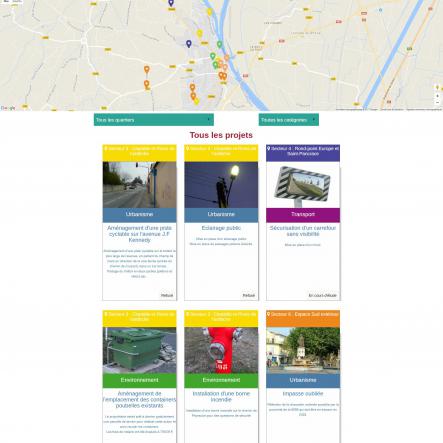Image resolution: width=443 pixels, height=443 pixels.
Task: Click the 'Réalisé' status on the Eclairage public card
Action: [249, 295]
